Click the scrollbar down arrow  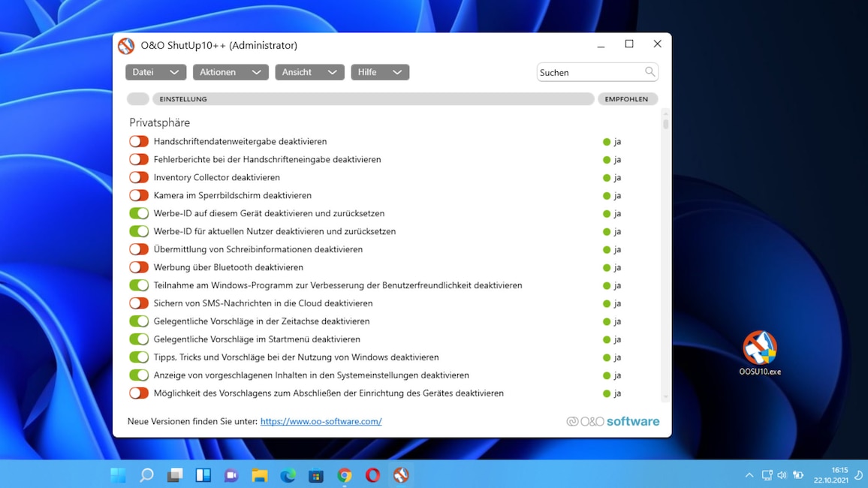[665, 396]
